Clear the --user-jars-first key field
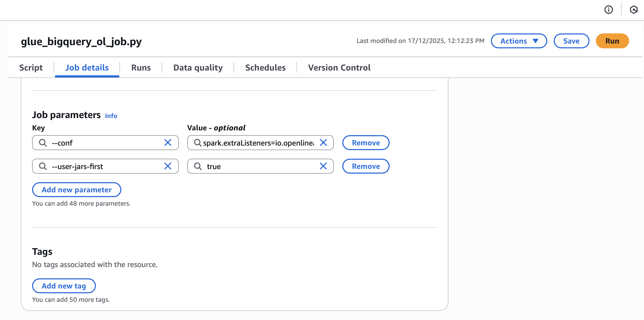The image size is (644, 320). click(168, 166)
